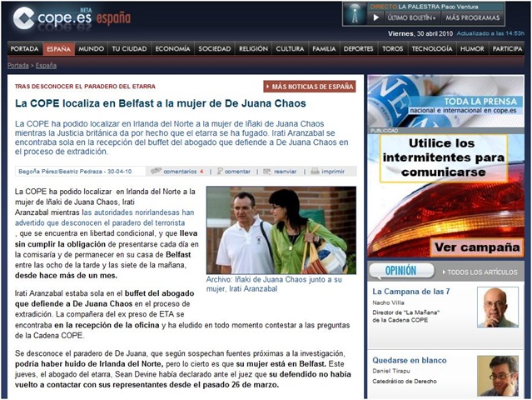Open the Deportes section
The image size is (532, 400).
click(x=359, y=49)
